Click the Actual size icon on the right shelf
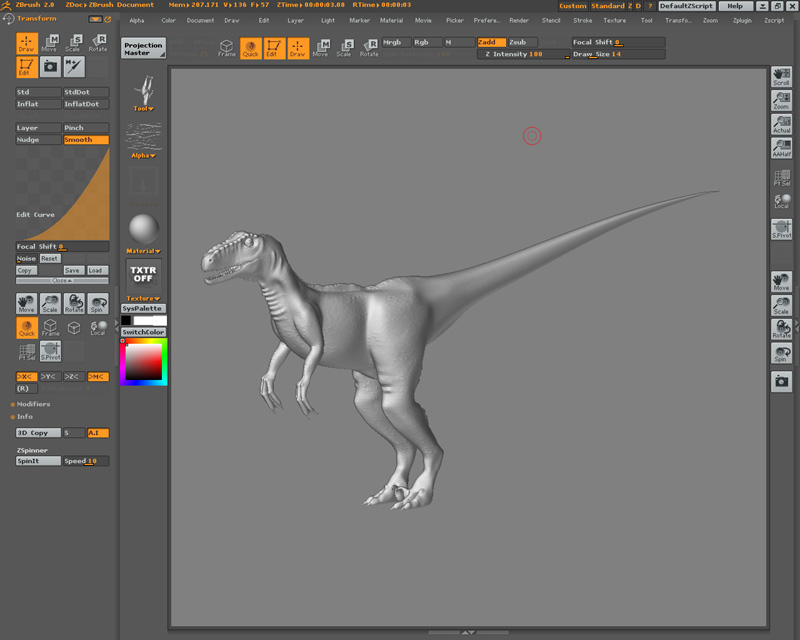The height and width of the screenshot is (640, 800). coord(781,124)
